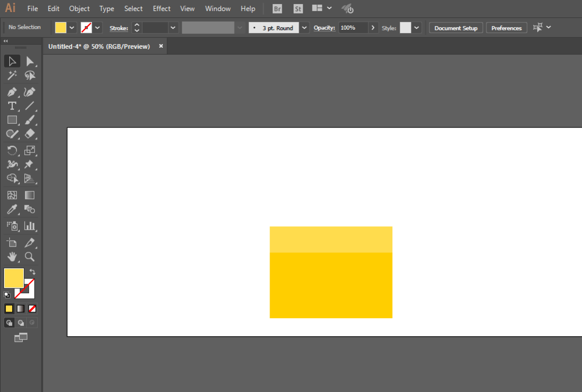Activate the Type tool
582x392 pixels.
12,106
